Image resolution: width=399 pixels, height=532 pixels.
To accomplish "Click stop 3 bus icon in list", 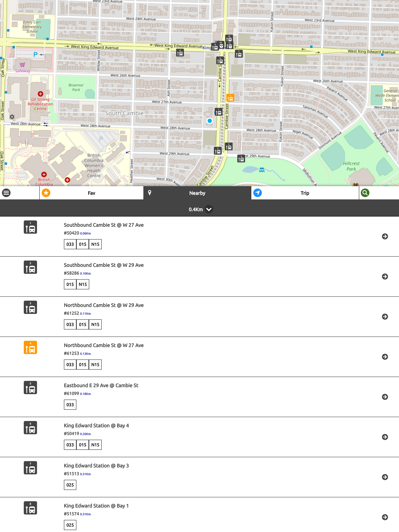I will point(30,307).
